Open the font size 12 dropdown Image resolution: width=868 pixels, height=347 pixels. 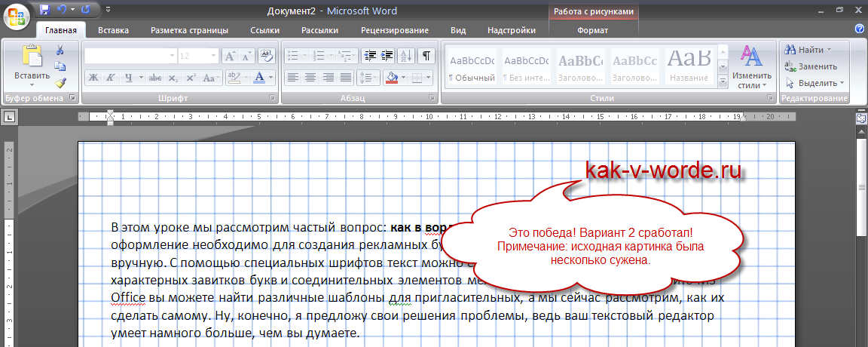(214, 55)
